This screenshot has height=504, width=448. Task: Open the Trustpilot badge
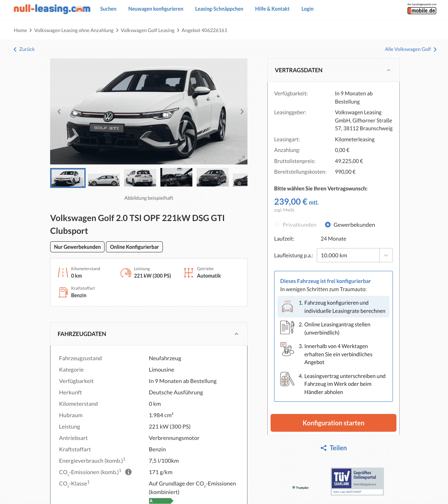click(x=300, y=488)
